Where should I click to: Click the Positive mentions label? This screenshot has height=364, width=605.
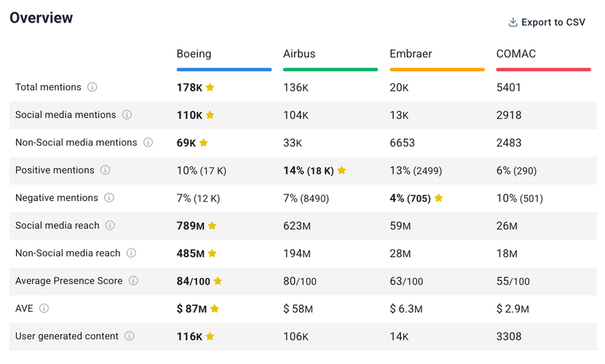55,170
